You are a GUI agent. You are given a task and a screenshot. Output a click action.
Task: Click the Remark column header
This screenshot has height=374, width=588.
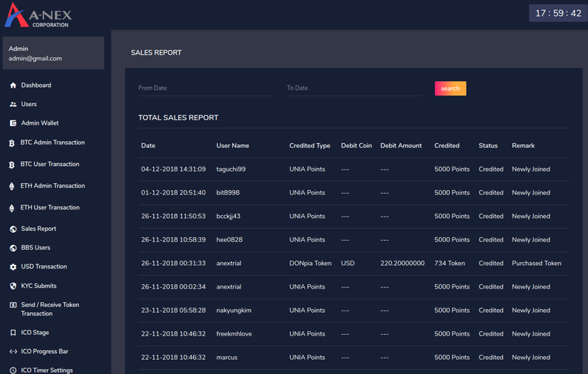523,146
